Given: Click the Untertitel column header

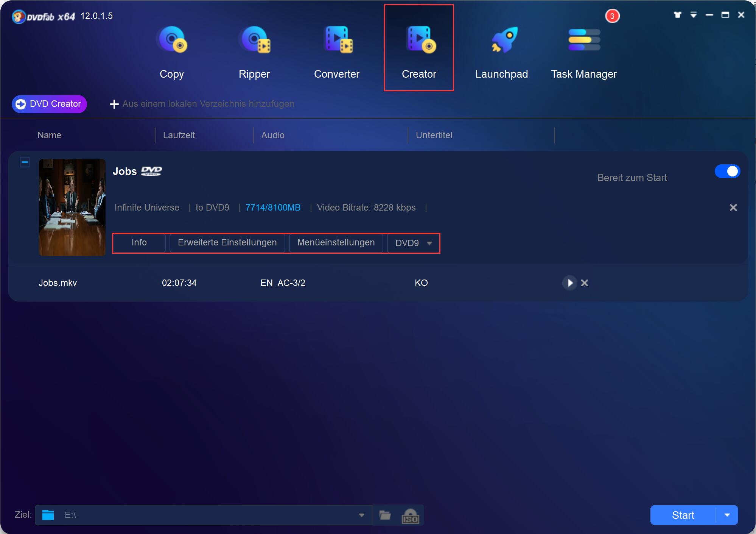Looking at the screenshot, I should [x=434, y=135].
